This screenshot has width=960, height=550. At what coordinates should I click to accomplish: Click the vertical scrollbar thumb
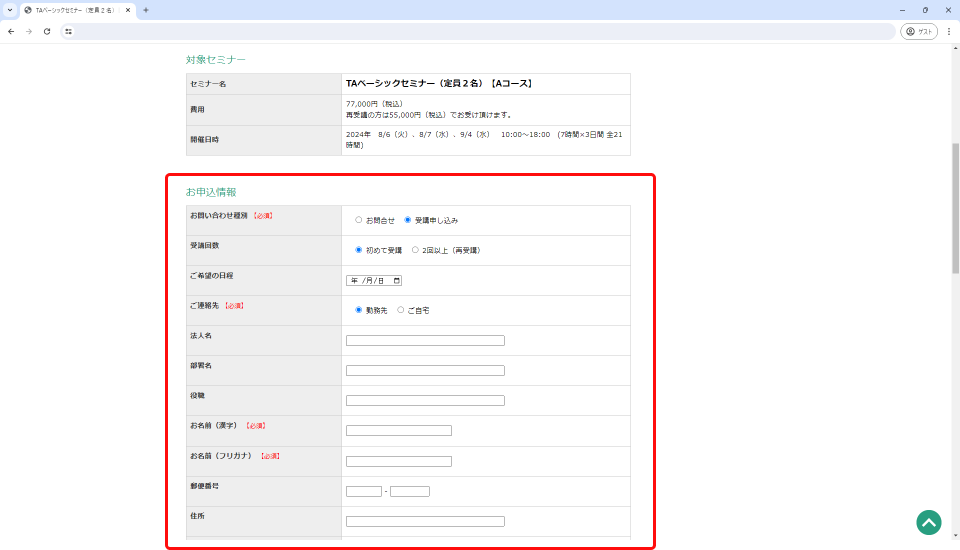(x=955, y=208)
